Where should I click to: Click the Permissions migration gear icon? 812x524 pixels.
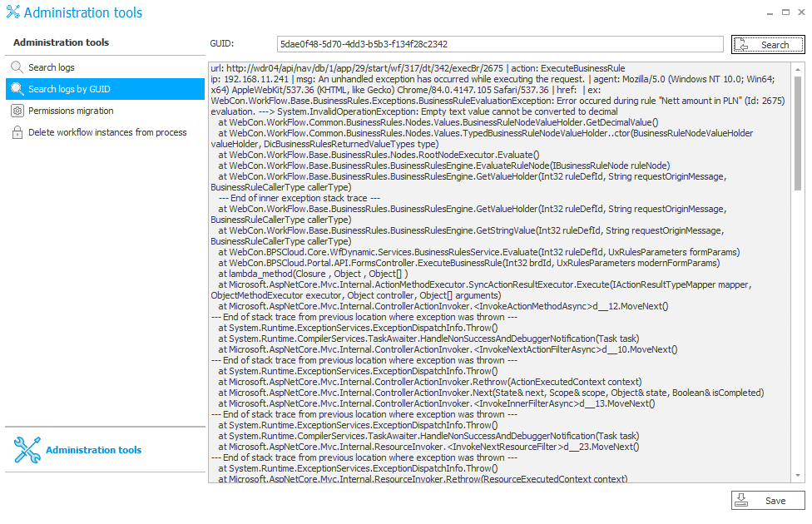pos(17,111)
